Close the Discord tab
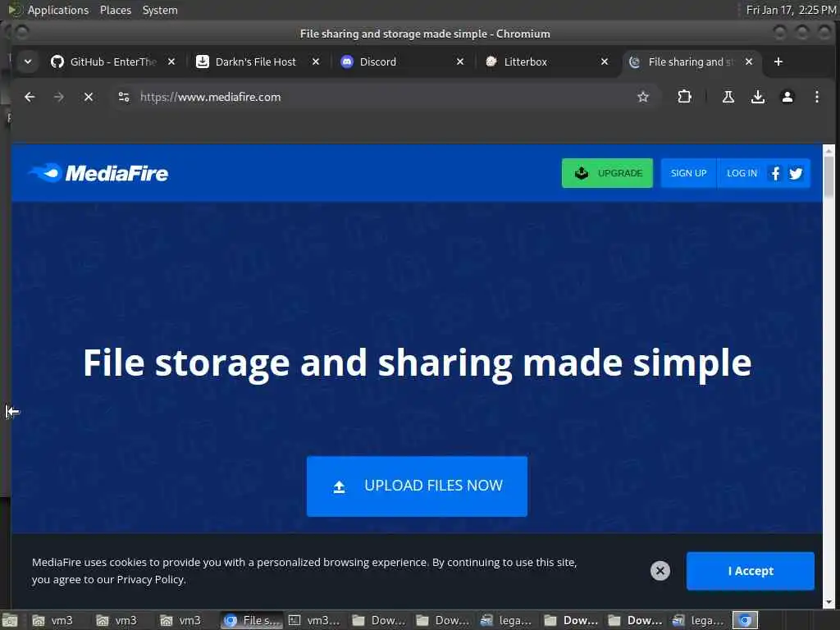Viewport: 840px width, 630px height. coord(459,62)
